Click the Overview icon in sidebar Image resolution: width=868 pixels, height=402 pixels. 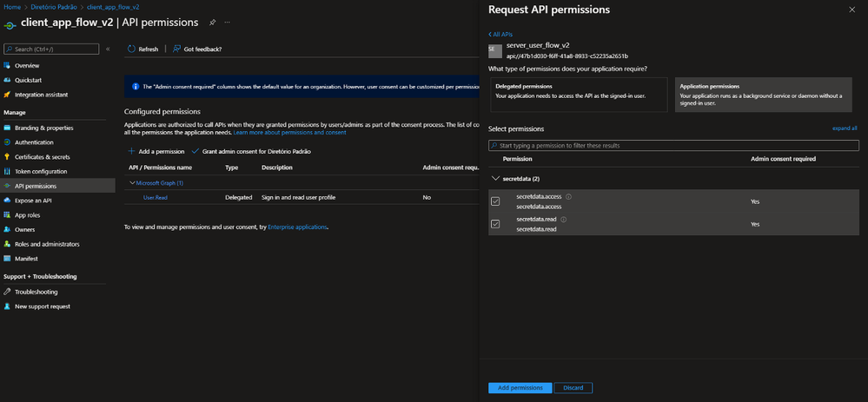click(7, 65)
